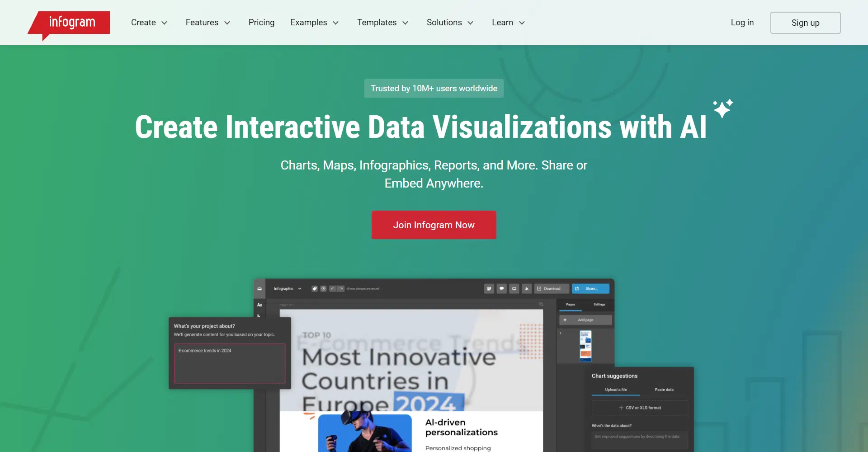Screen dimensions: 868x452
Task: Click the tag icon in editor toolbar
Action: point(315,289)
